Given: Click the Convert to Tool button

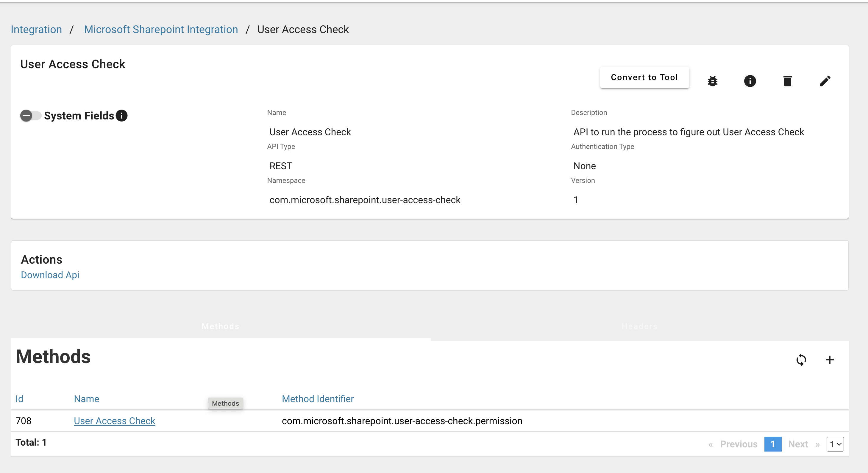Looking at the screenshot, I should coord(644,77).
